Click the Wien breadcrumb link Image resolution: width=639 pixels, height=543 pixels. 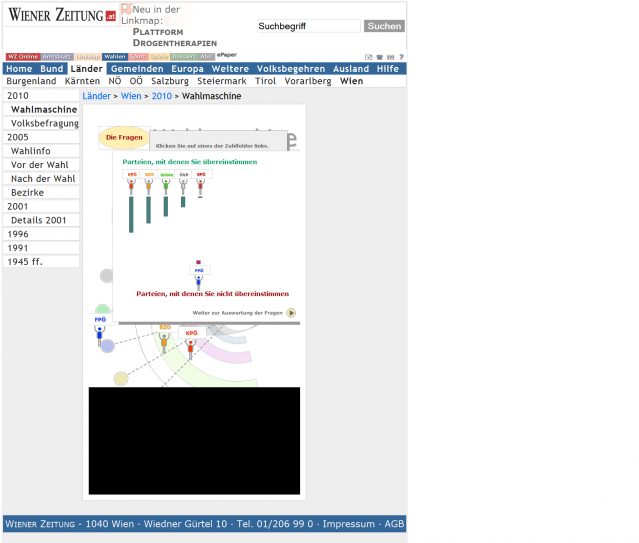(x=131, y=96)
